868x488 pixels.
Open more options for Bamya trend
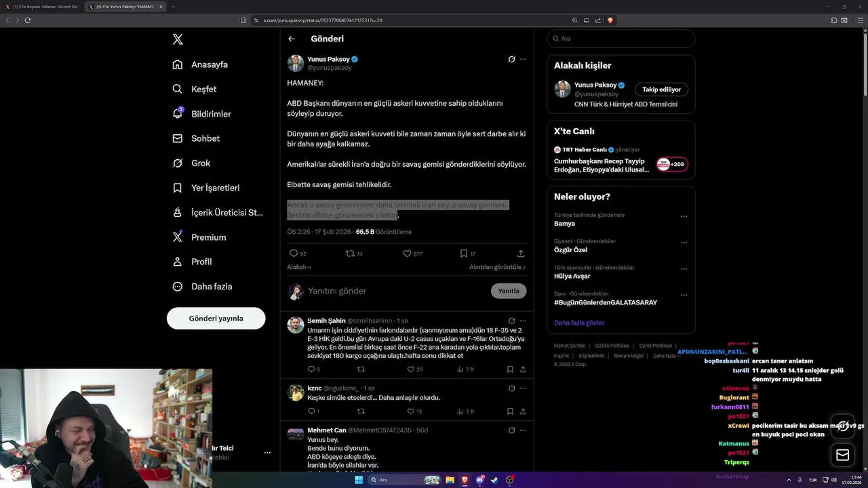684,217
